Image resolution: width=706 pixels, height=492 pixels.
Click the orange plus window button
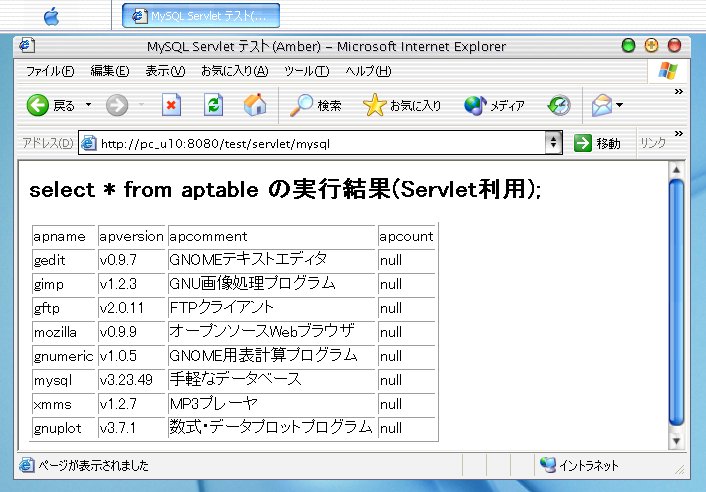click(x=651, y=45)
